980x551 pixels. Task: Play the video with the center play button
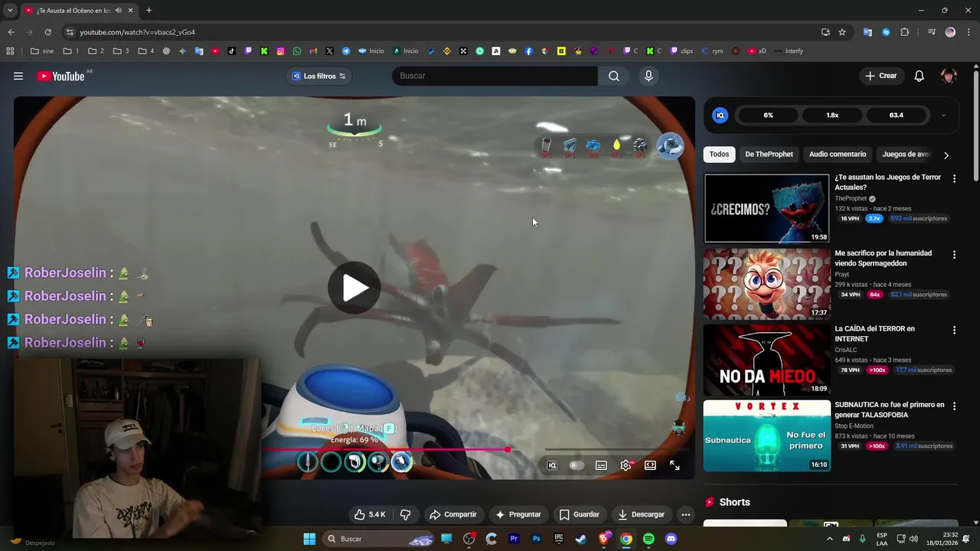[x=354, y=288]
